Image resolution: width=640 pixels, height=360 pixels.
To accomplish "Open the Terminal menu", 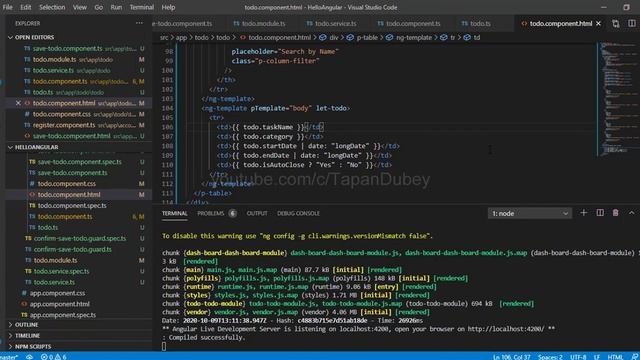I will point(142,7).
